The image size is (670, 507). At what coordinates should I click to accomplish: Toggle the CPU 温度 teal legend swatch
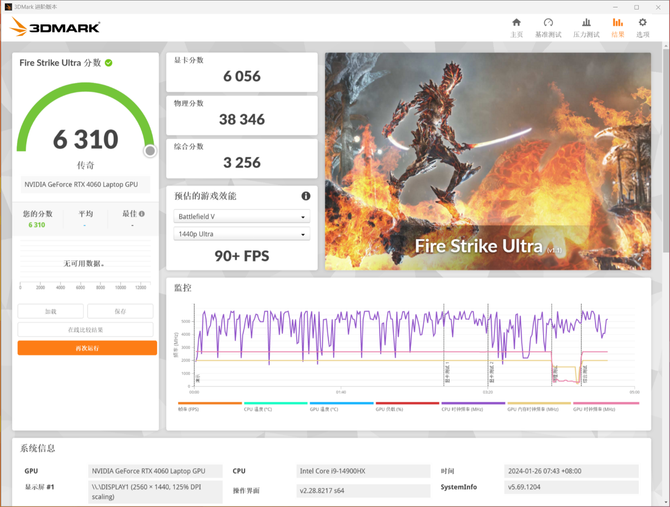coord(276,403)
